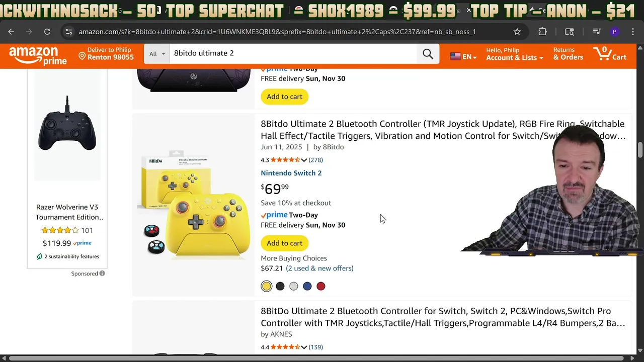Open the shopping cart

tap(609, 54)
